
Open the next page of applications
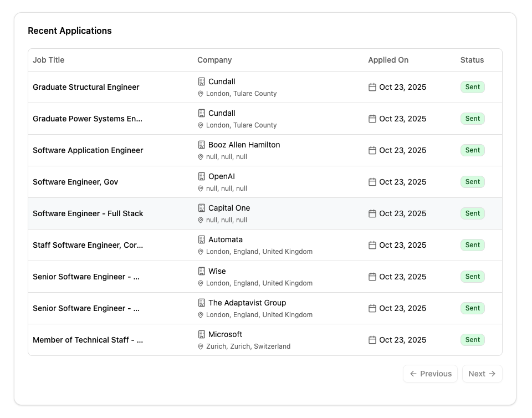[482, 374]
